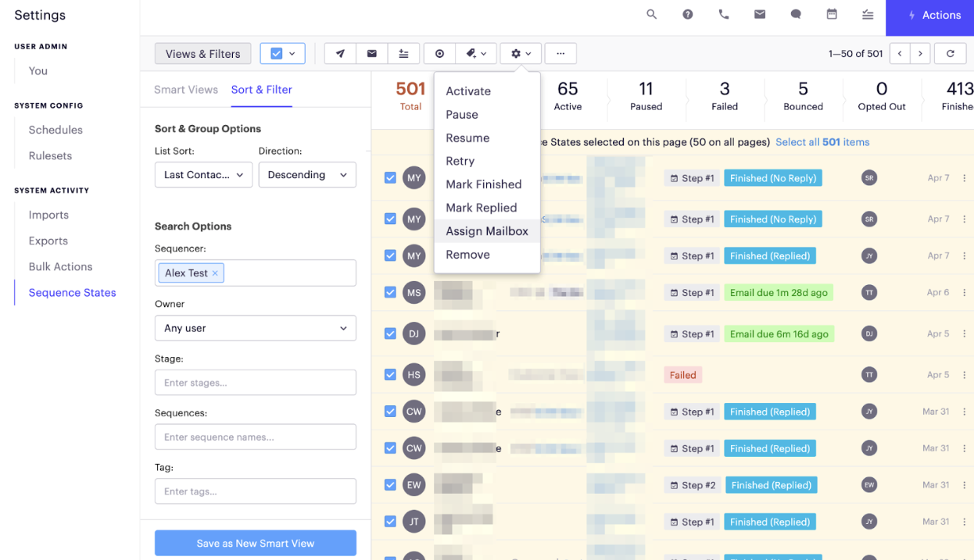Click the envelope icon in list toolbar
Screen dimensions: 974x560
372,54
